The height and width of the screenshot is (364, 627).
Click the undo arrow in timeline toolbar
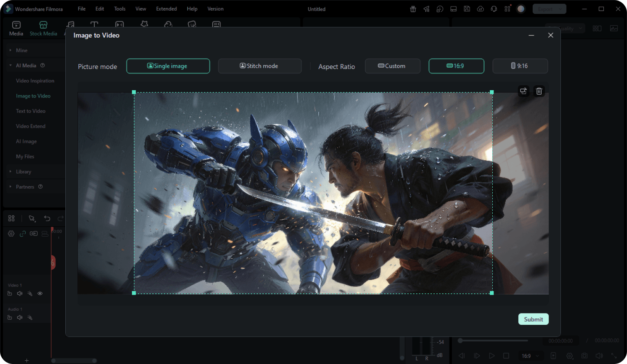[47, 219]
